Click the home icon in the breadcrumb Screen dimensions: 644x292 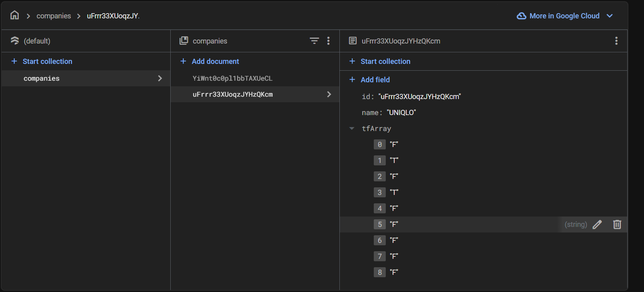coord(15,15)
